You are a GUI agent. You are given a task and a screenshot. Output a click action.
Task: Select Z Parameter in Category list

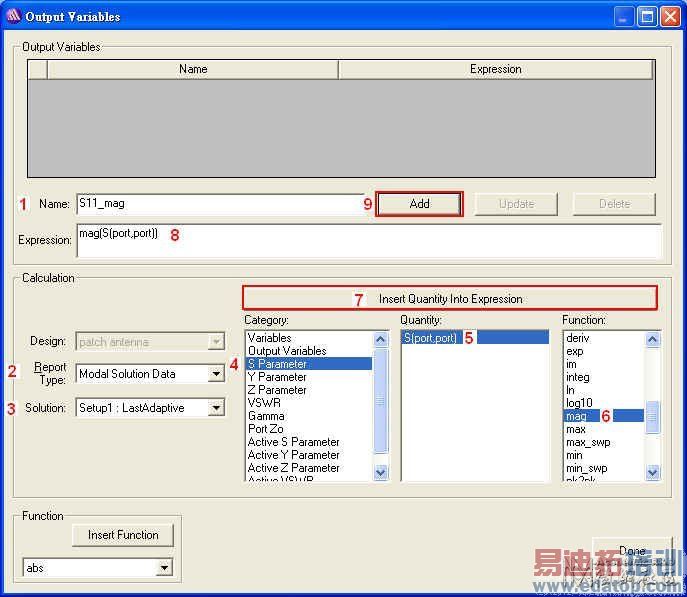pos(308,390)
